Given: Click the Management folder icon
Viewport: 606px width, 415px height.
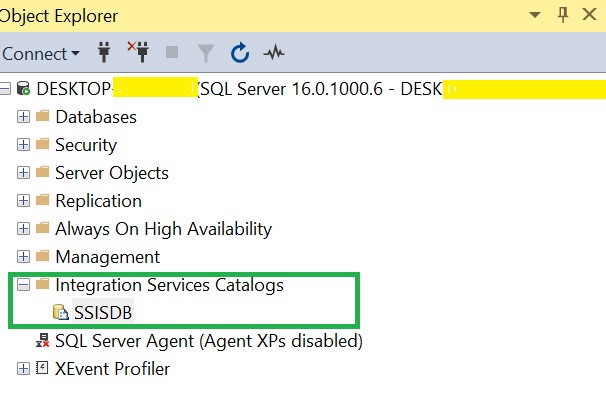Looking at the screenshot, I should click(43, 255).
